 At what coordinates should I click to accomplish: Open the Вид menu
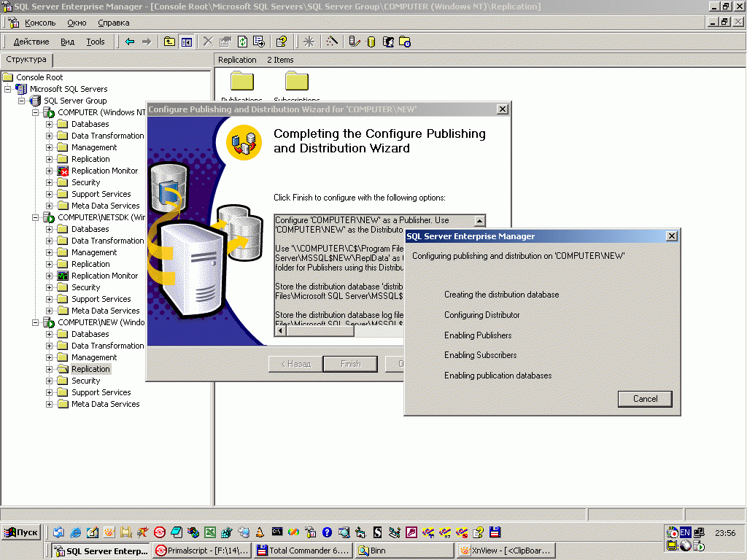(x=67, y=42)
